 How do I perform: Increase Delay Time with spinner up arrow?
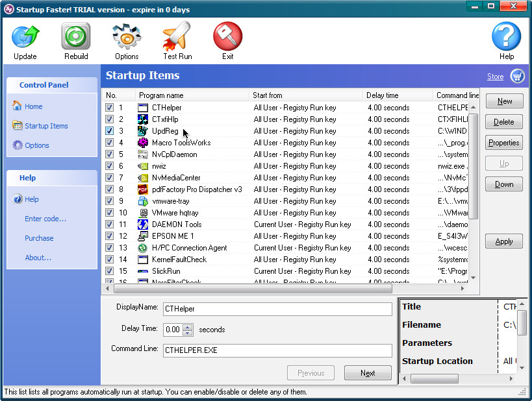tap(187, 327)
